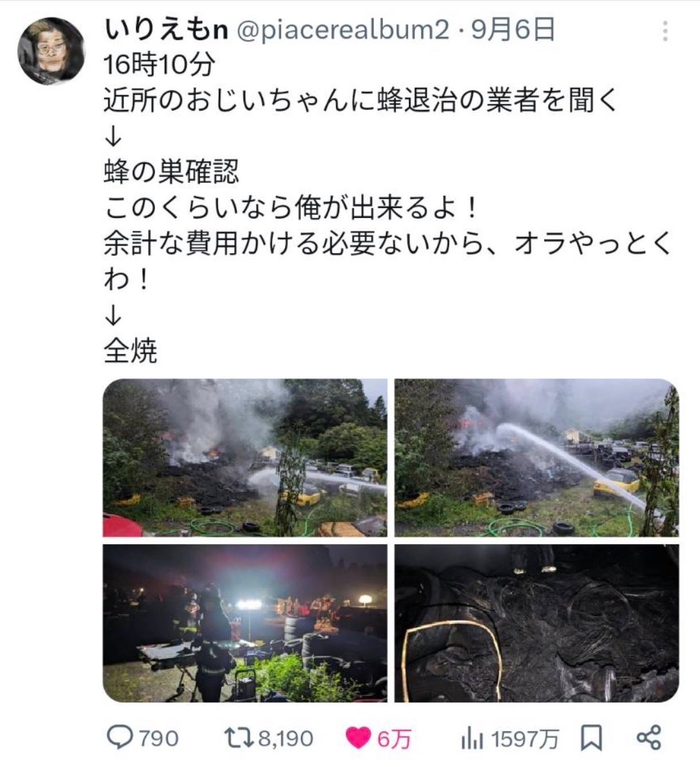Open the share icon
Screen dimensions: 700x767
[649, 738]
